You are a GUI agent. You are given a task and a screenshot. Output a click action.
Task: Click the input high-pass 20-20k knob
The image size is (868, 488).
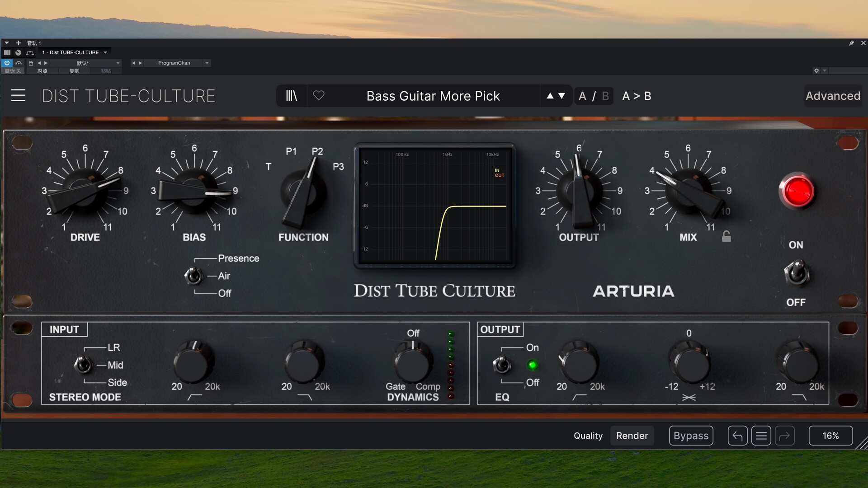click(193, 362)
